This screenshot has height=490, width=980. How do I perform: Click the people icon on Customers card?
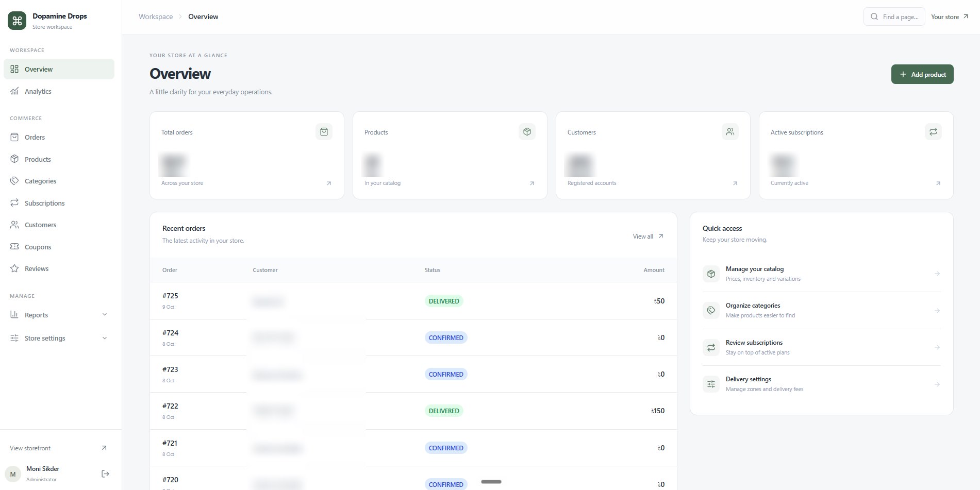click(730, 132)
